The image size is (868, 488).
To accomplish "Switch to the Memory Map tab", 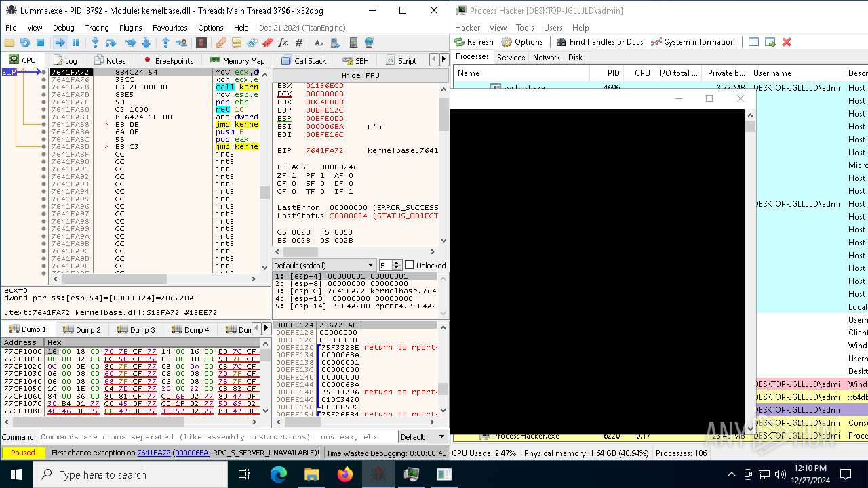I will click(237, 60).
